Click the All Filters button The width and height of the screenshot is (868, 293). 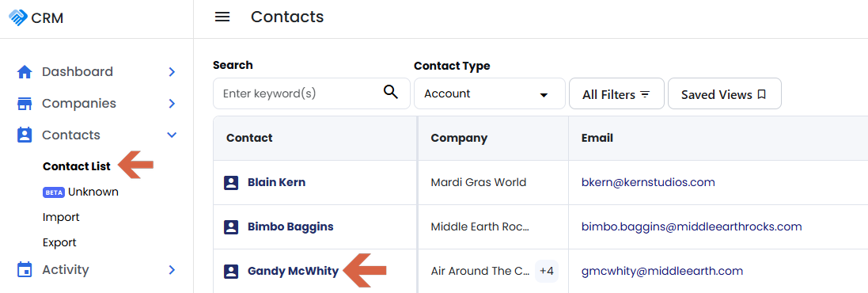[616, 94]
